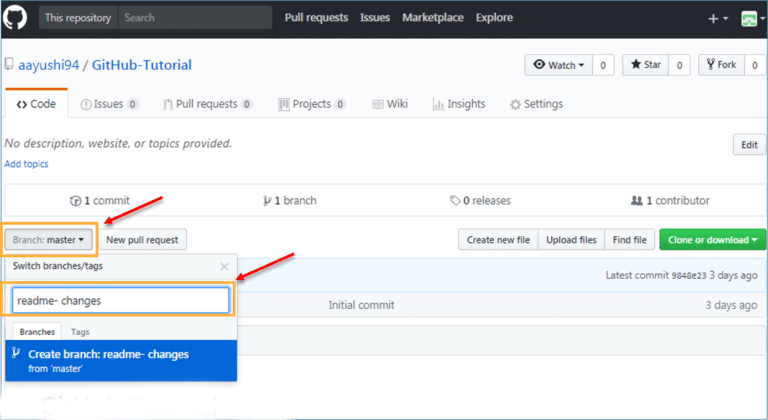Image resolution: width=768 pixels, height=420 pixels.
Task: View the stargazers count next to Star
Action: click(x=679, y=65)
